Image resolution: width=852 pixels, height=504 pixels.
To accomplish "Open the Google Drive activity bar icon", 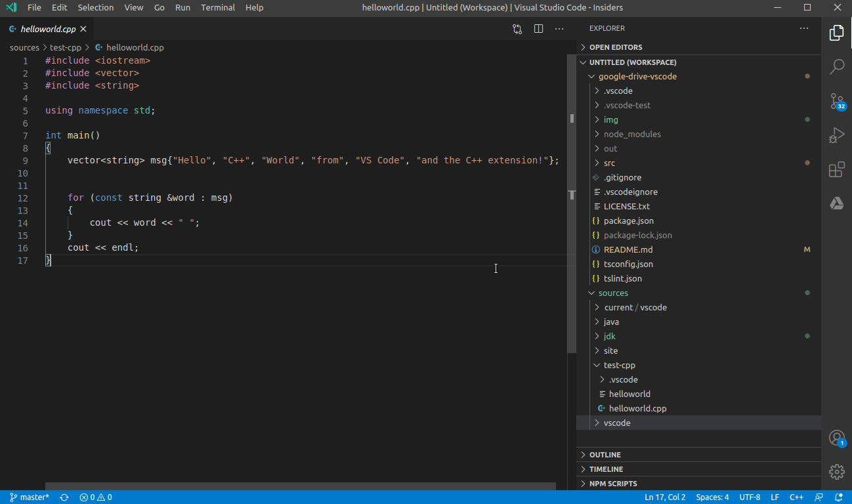I will 836,204.
